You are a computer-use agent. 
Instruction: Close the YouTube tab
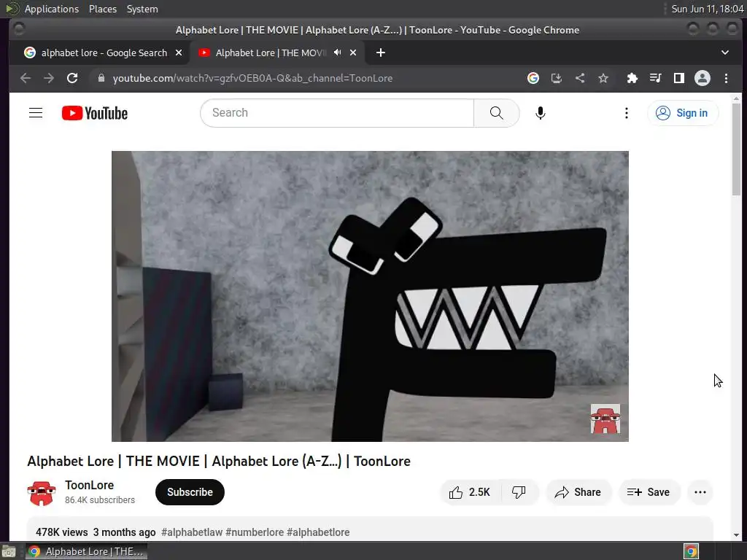353,52
